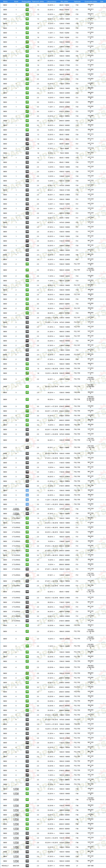106x868 pixels.
Task: Click the Nadwozie column header
Action: pyautogui.click(x=77, y=1)
